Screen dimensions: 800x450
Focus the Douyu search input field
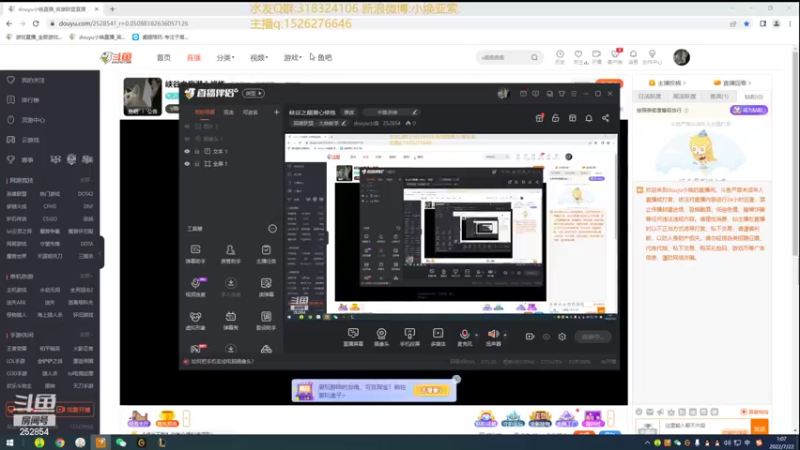(x=505, y=58)
